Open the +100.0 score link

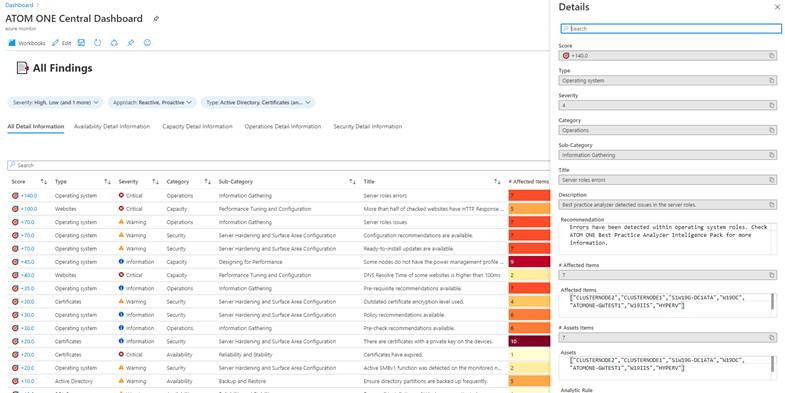click(29, 209)
